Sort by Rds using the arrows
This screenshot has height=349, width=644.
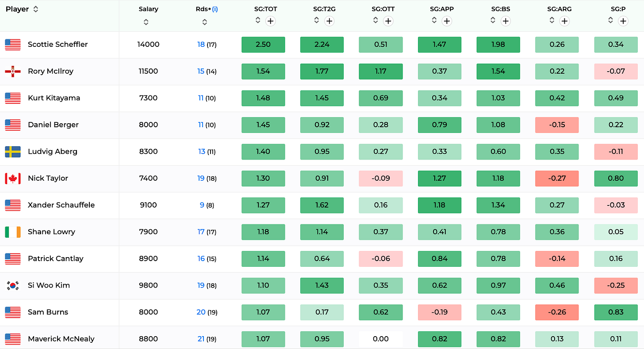click(x=204, y=22)
